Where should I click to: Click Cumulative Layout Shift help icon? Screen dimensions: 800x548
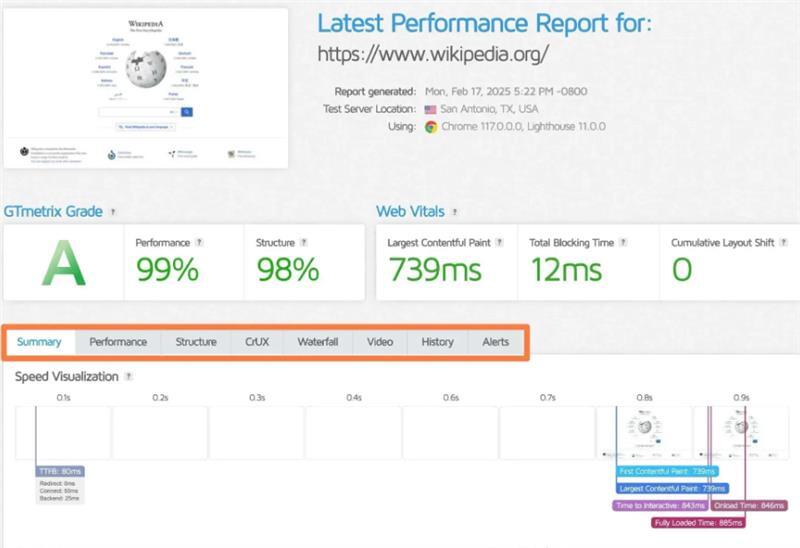[784, 242]
